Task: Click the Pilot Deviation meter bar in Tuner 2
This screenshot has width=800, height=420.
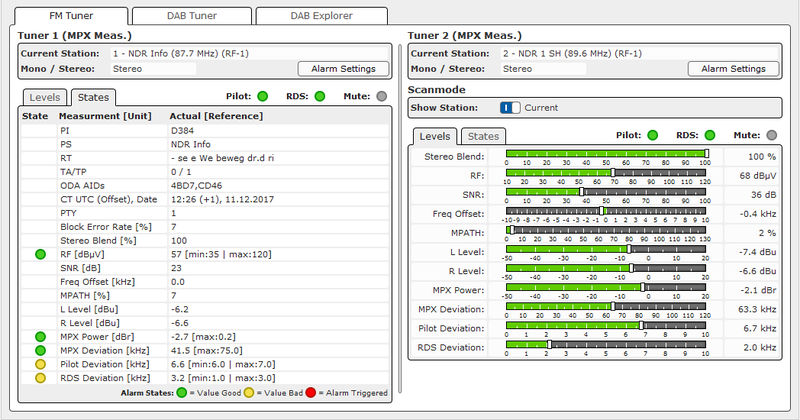Action: [606, 326]
